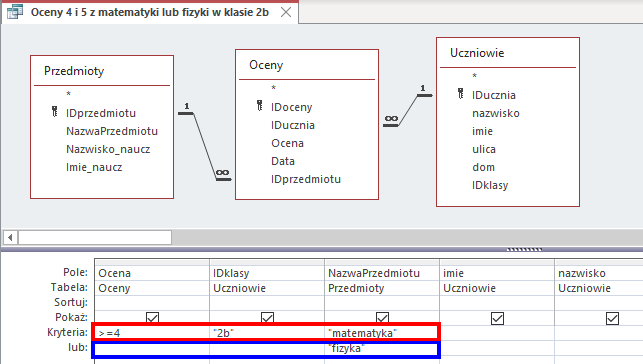Screen dimensions: 643x364
Task: Select the Oceny 4 i 5 query tab
Action: [x=150, y=12]
